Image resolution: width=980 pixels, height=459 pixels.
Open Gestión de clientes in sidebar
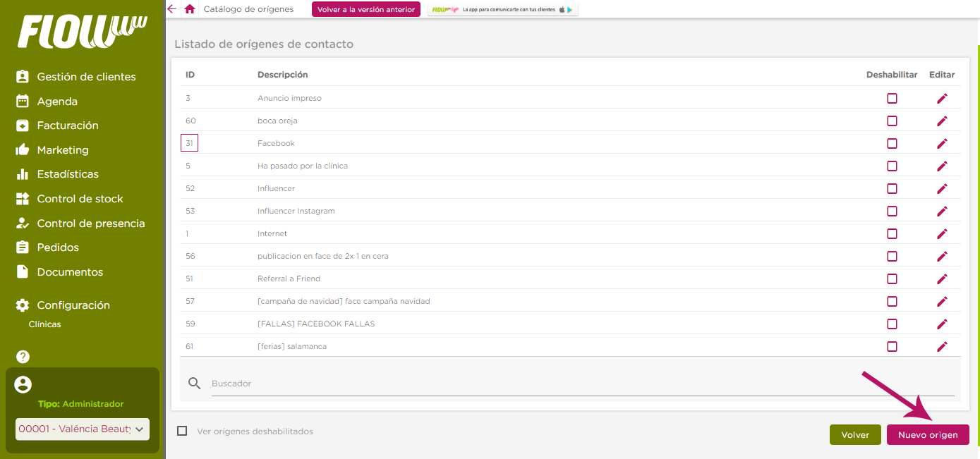click(x=86, y=76)
